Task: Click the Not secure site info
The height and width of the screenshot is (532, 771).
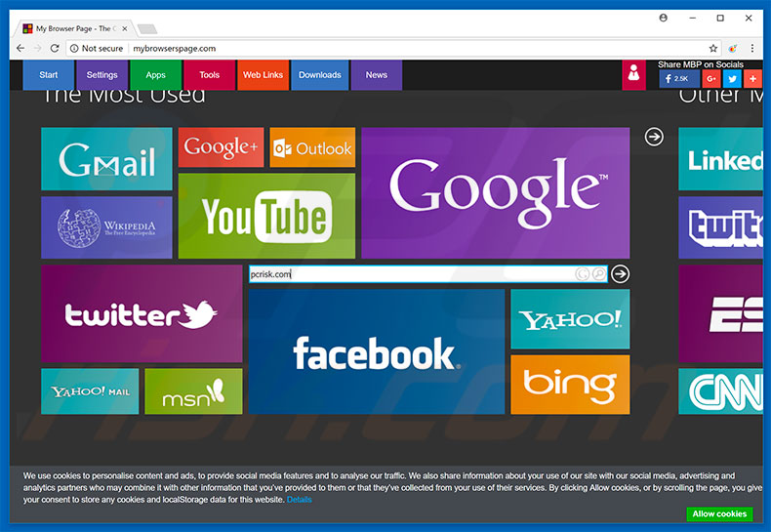Action: [97, 48]
